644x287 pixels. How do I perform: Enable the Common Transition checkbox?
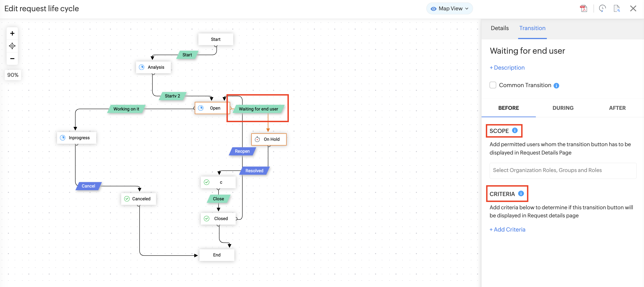point(493,85)
